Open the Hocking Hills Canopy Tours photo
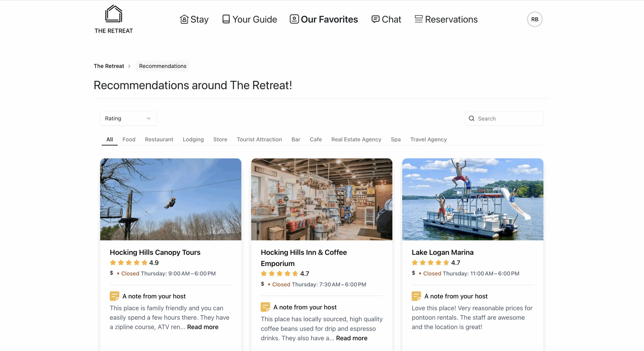The image size is (644, 351). 171,199
